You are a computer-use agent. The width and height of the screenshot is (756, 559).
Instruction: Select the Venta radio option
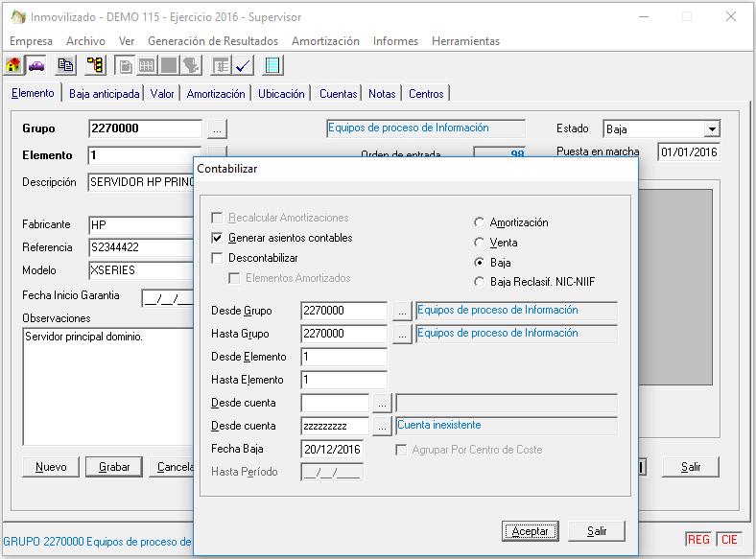pos(480,243)
